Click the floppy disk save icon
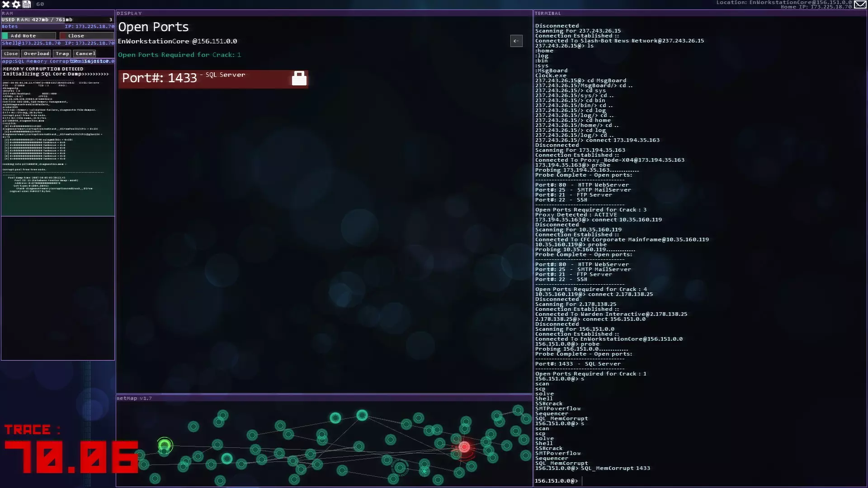The image size is (868, 488). [x=27, y=4]
